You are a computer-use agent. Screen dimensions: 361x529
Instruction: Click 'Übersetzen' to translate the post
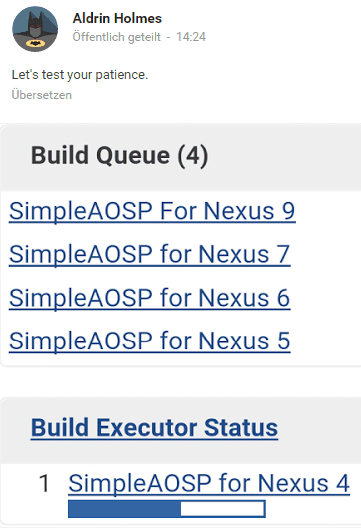[x=41, y=95]
